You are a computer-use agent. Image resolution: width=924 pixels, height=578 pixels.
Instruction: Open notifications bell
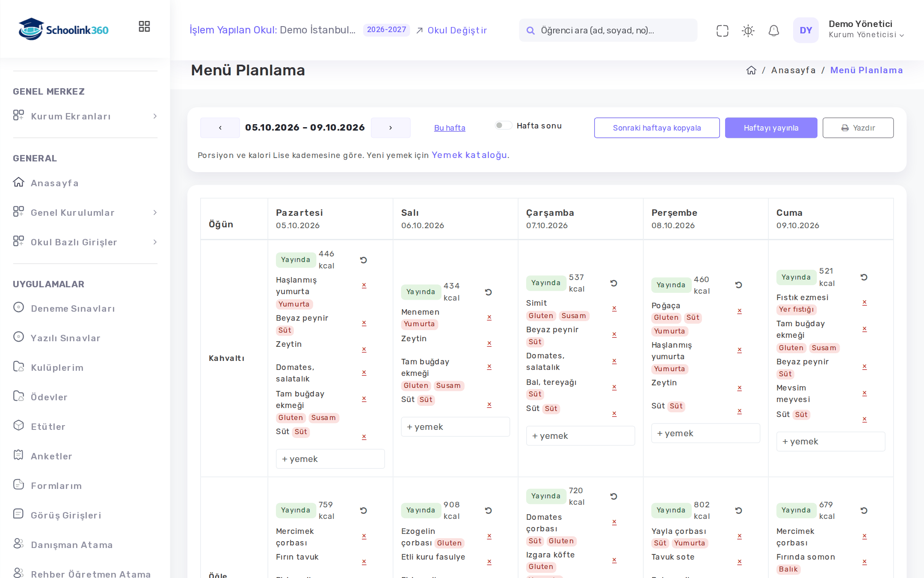773,30
